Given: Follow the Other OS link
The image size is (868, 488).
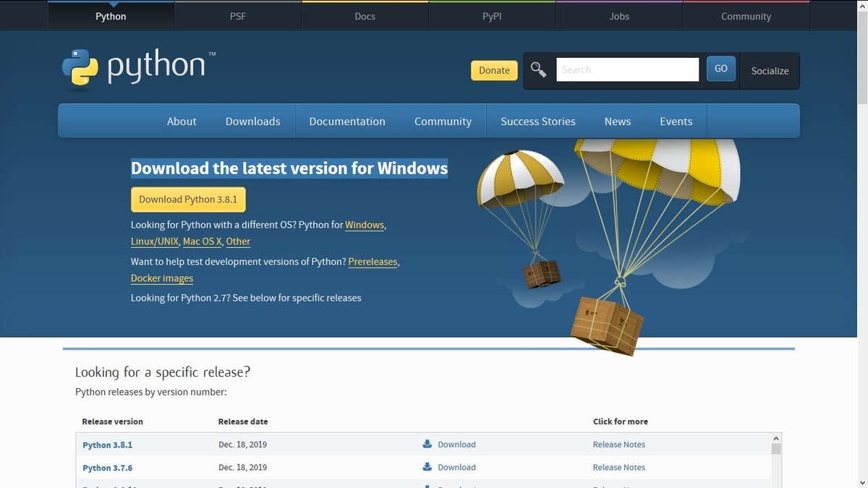Looking at the screenshot, I should click(x=238, y=241).
